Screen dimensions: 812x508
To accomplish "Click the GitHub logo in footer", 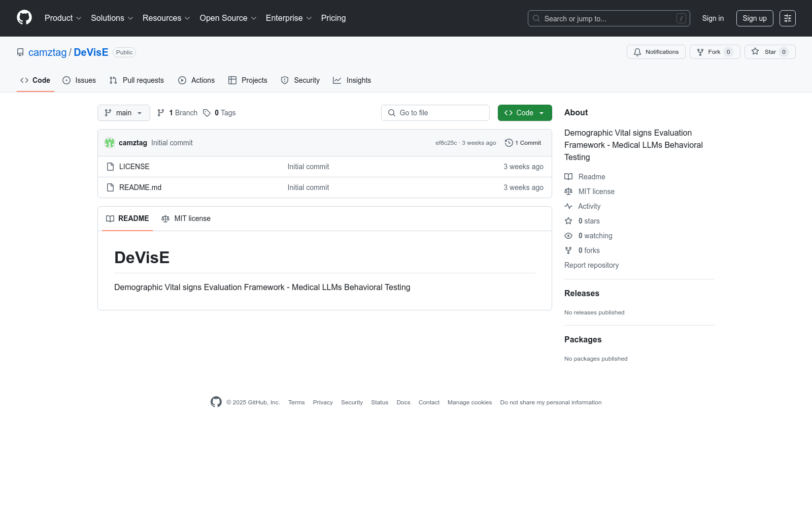I will tap(216, 402).
